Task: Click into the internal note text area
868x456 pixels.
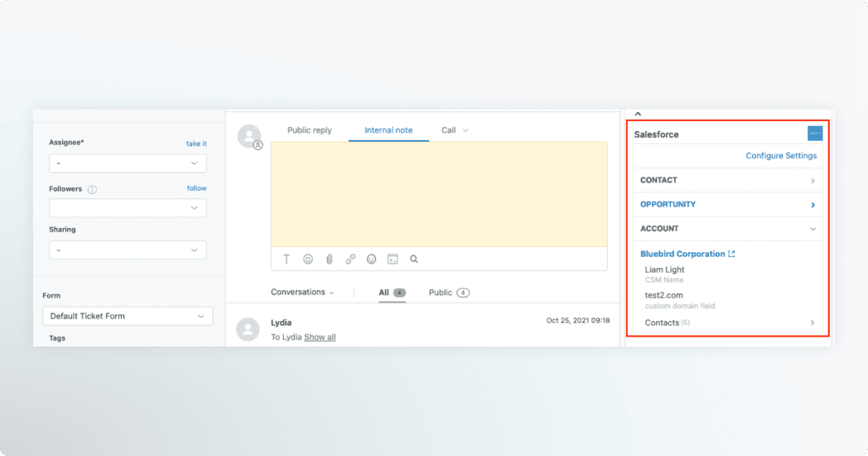Action: point(439,195)
